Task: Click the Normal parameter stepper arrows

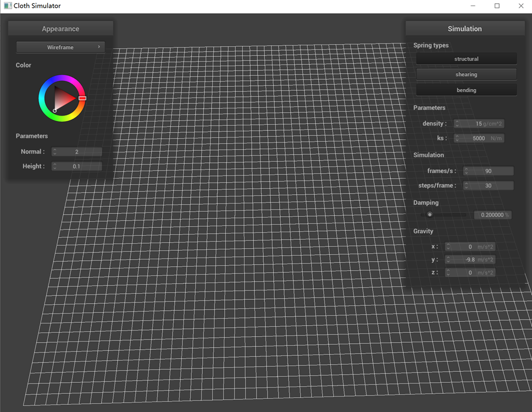Action: click(55, 152)
